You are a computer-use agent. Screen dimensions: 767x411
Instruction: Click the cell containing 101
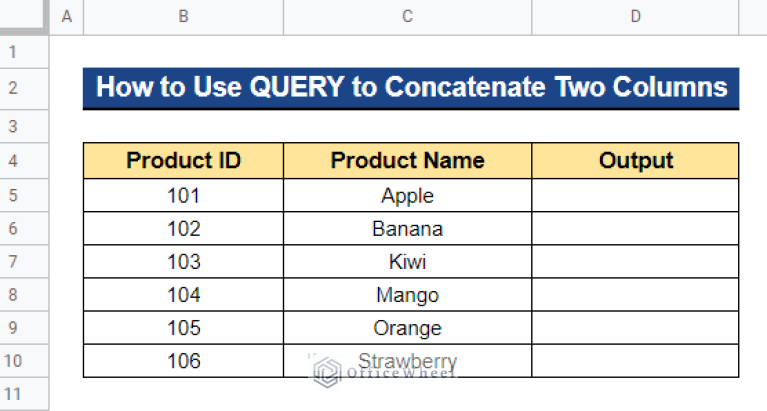pos(183,195)
